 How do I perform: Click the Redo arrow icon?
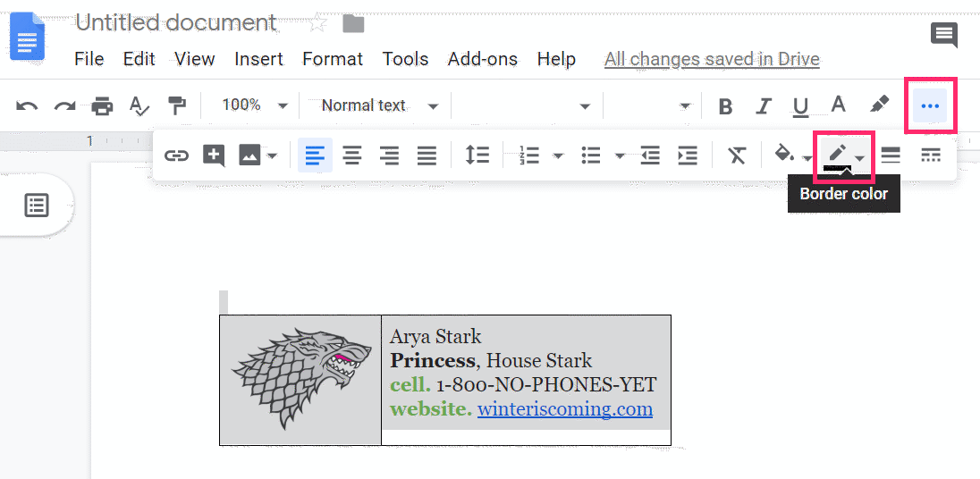tap(64, 106)
